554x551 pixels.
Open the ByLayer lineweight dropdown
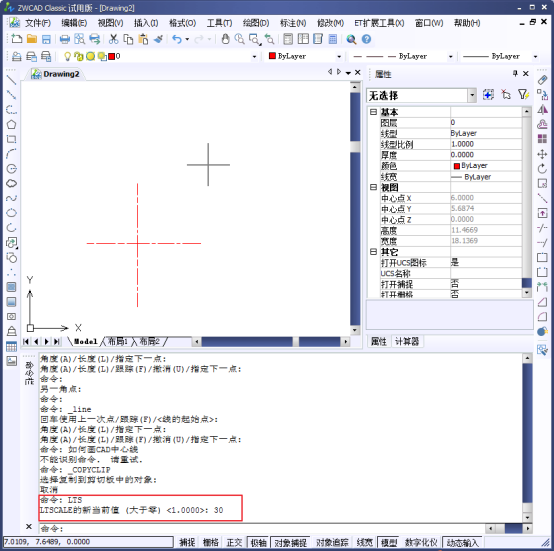tap(535, 57)
